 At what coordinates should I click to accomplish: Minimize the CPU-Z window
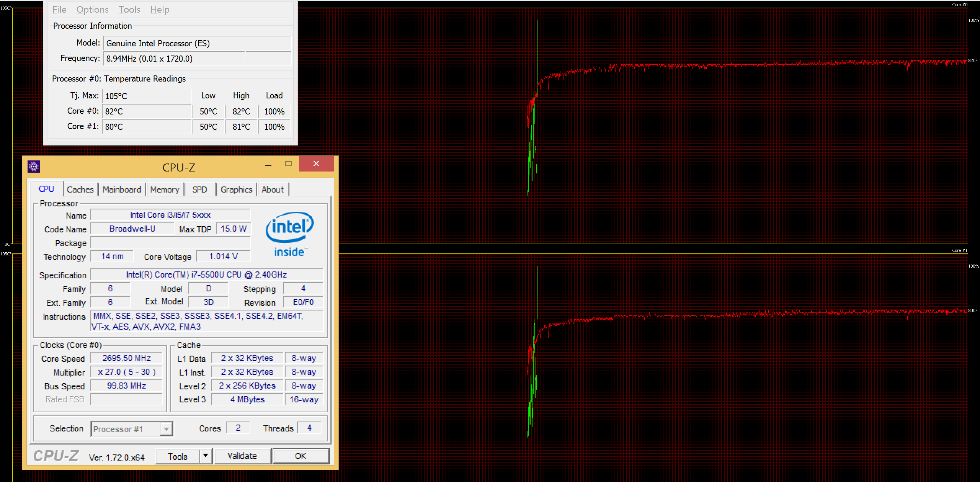tap(268, 165)
